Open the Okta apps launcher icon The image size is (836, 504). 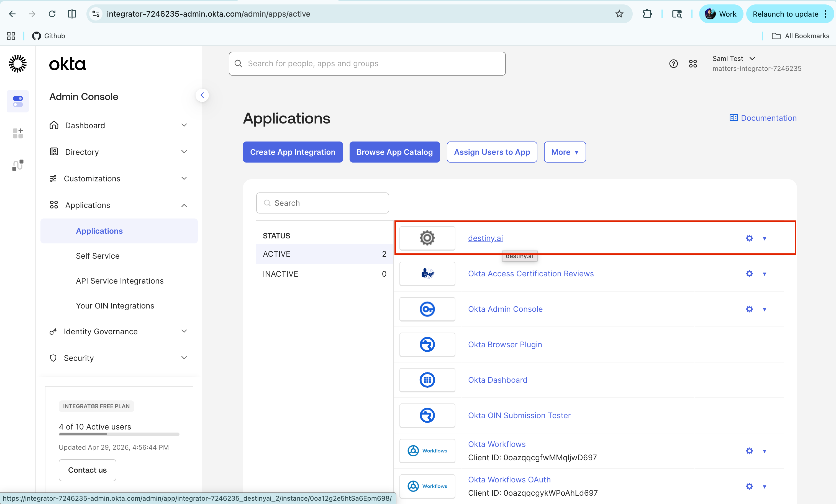point(693,64)
